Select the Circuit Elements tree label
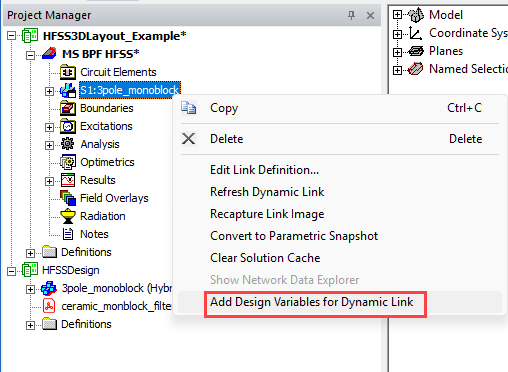Screen dimensions: 508x372 [x=118, y=72]
